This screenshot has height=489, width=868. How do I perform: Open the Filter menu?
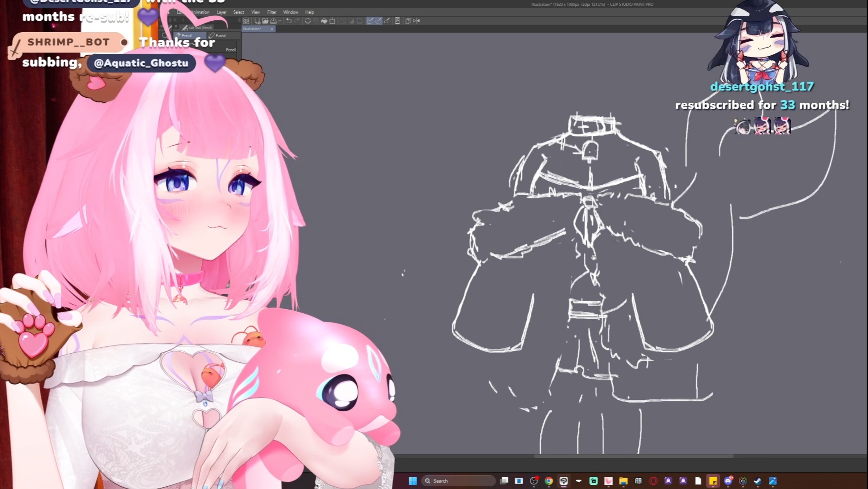coord(272,12)
